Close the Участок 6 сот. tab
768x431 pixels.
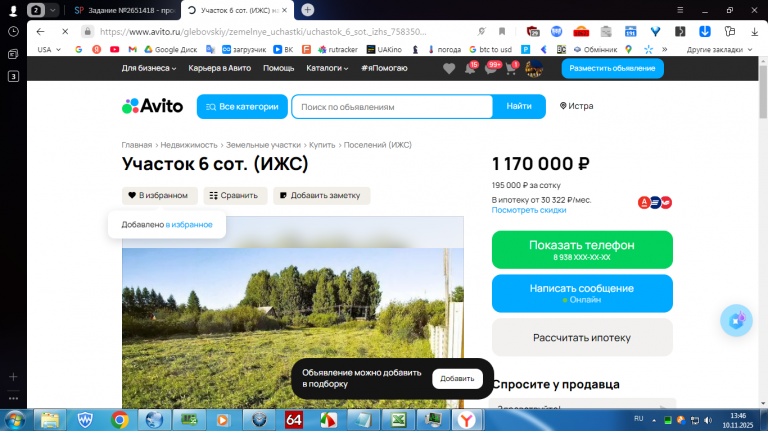pyautogui.click(x=285, y=10)
